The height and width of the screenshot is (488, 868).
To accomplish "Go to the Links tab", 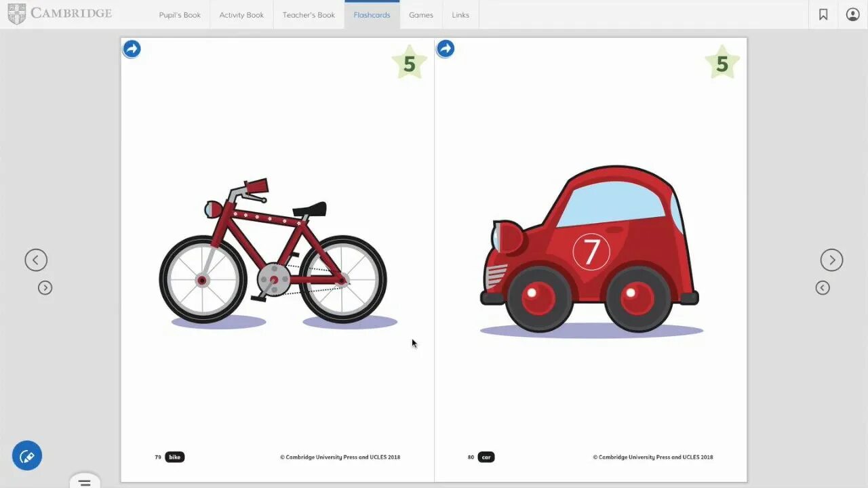I will click(460, 15).
